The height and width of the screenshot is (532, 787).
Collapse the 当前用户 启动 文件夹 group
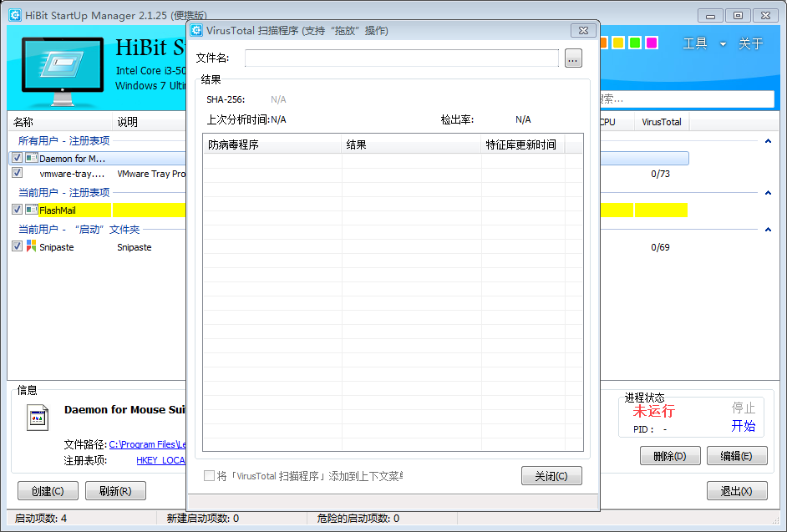click(x=767, y=229)
